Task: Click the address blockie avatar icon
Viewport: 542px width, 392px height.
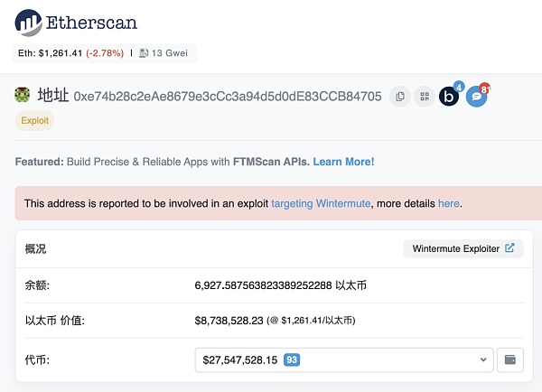Action: 23,95
